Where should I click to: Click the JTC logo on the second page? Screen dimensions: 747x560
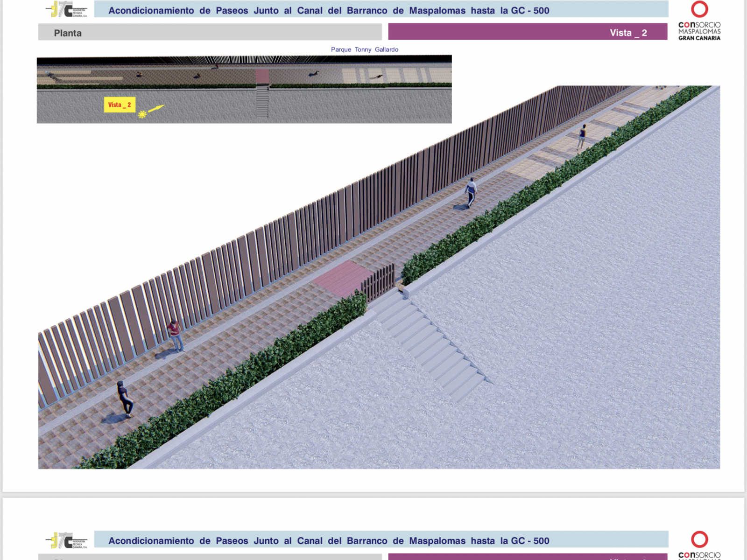pyautogui.click(x=66, y=540)
